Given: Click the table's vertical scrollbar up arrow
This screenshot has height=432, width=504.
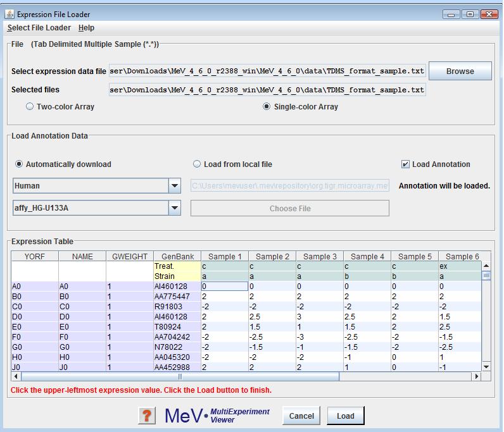Looking at the screenshot, I should [x=486, y=266].
